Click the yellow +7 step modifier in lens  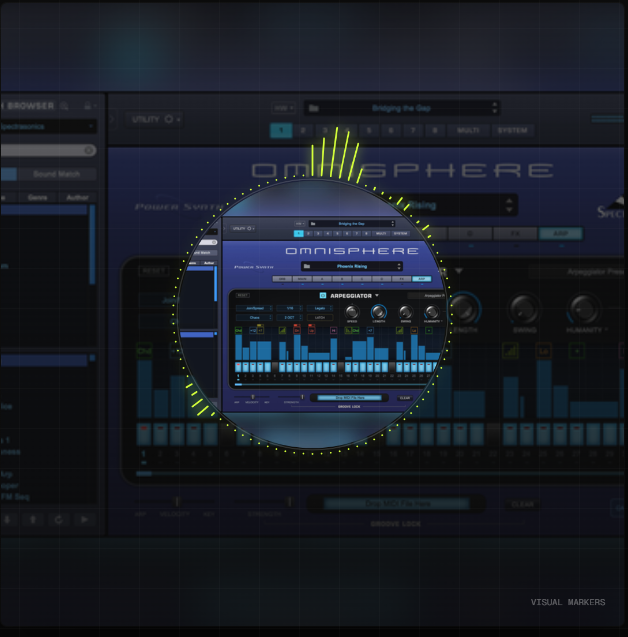pyautogui.click(x=260, y=330)
